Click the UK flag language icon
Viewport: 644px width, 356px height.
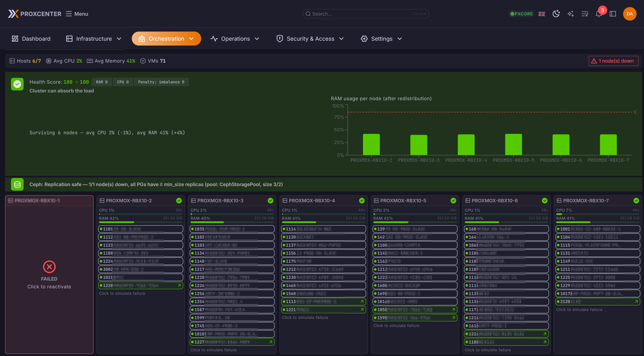click(542, 14)
